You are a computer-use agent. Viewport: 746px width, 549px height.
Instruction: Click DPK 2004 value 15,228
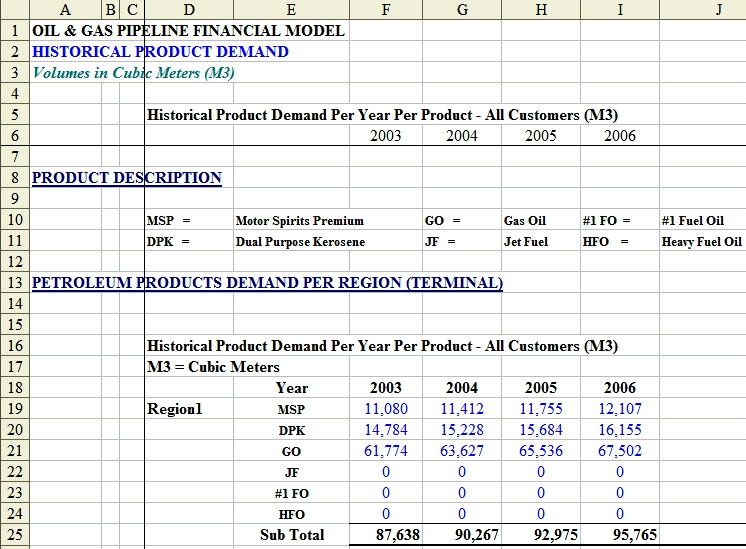pyautogui.click(x=462, y=430)
